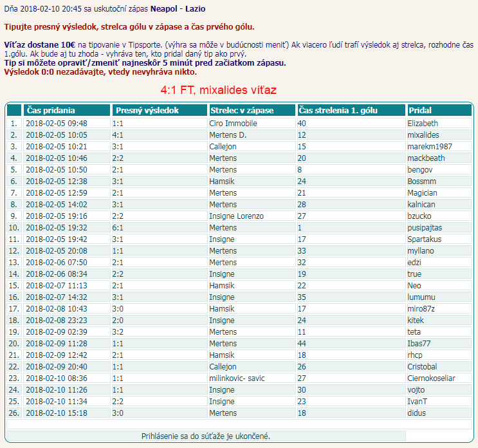Click the 'Neapol - Lazio' match title

(x=178, y=9)
